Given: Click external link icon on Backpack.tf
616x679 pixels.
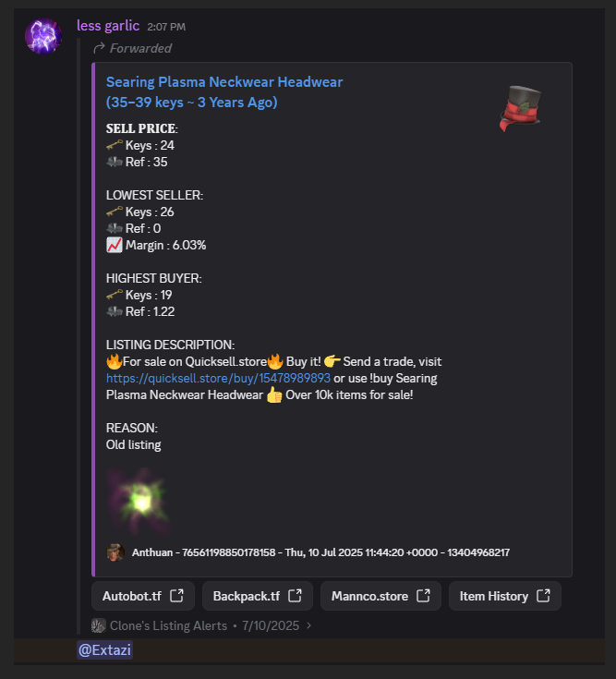Looking at the screenshot, I should [295, 596].
